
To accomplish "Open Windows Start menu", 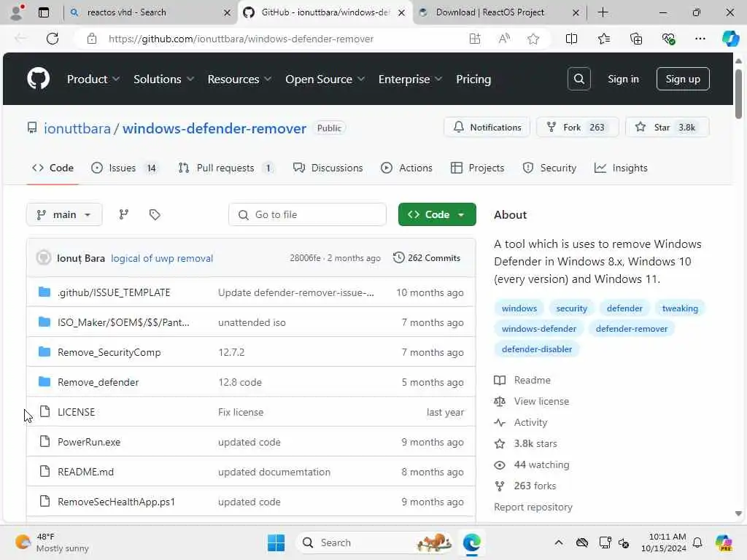I will click(x=276, y=542).
